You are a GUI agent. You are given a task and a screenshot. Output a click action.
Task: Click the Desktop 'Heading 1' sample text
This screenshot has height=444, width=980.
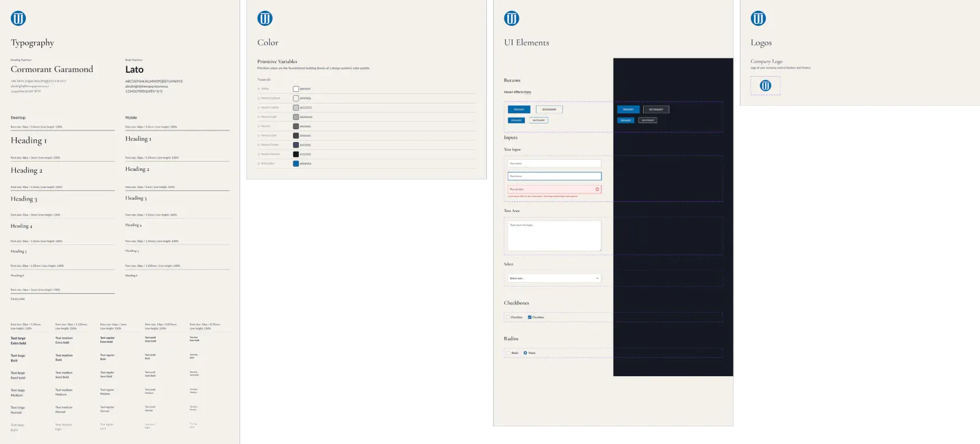click(x=29, y=140)
